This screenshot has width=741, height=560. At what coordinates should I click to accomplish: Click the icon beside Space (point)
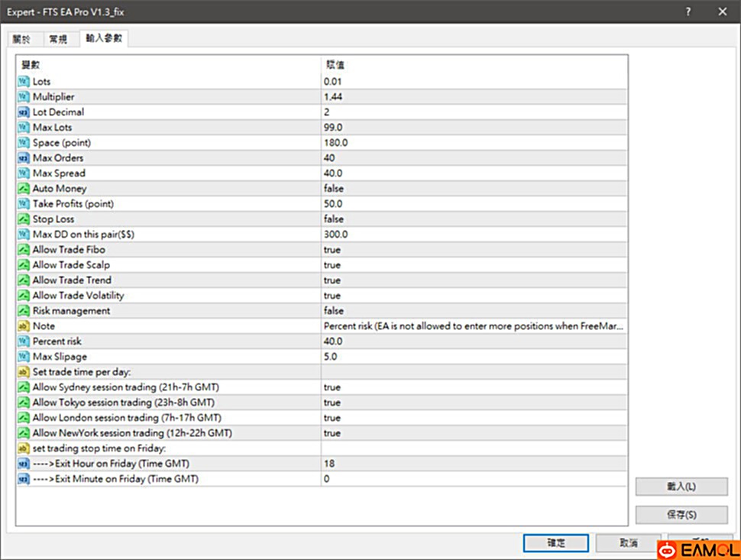pyautogui.click(x=24, y=143)
